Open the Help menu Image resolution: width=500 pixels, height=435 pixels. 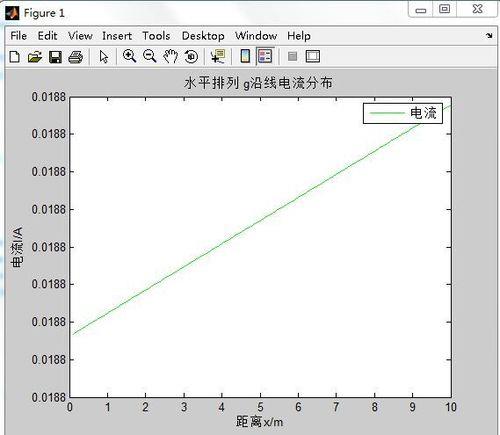tap(299, 36)
